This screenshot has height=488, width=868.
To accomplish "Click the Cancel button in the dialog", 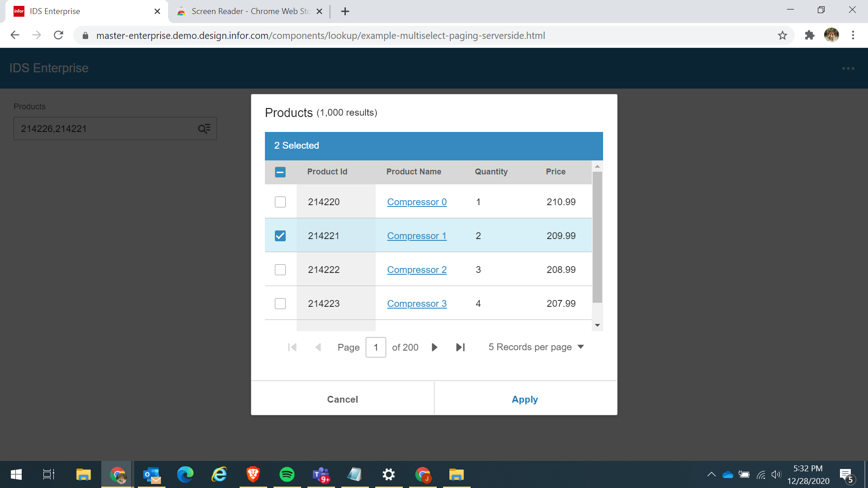I will [x=342, y=399].
